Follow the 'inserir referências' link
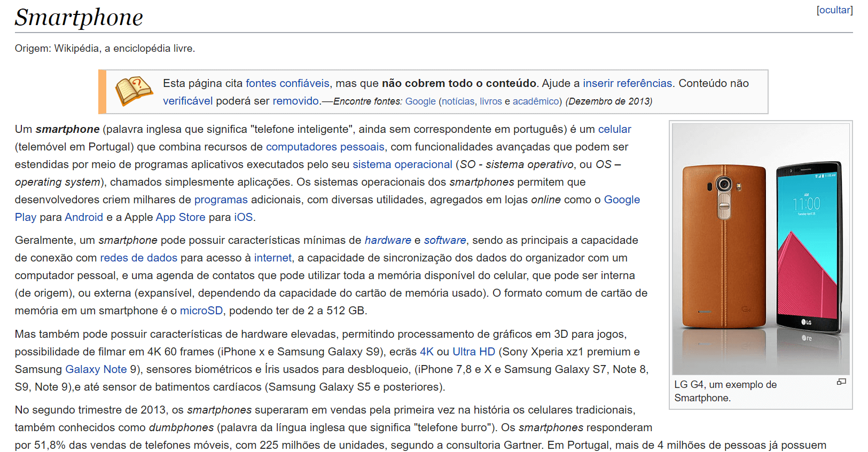 628,83
